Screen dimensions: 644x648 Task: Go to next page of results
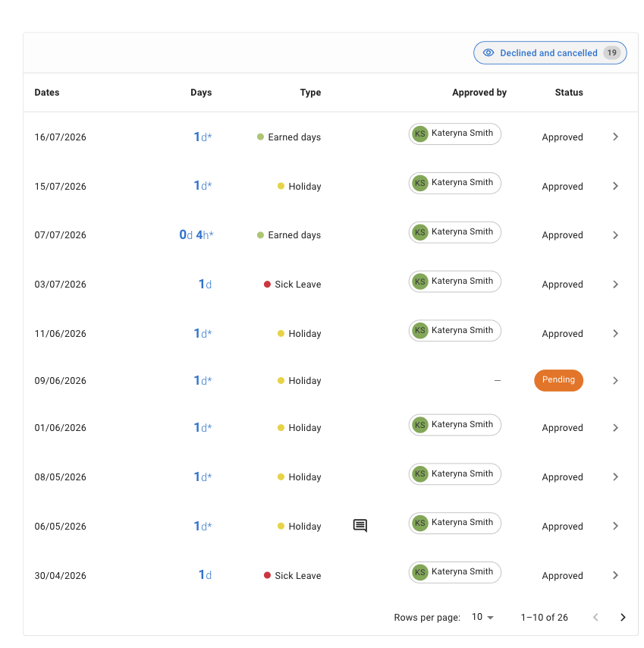tap(623, 618)
